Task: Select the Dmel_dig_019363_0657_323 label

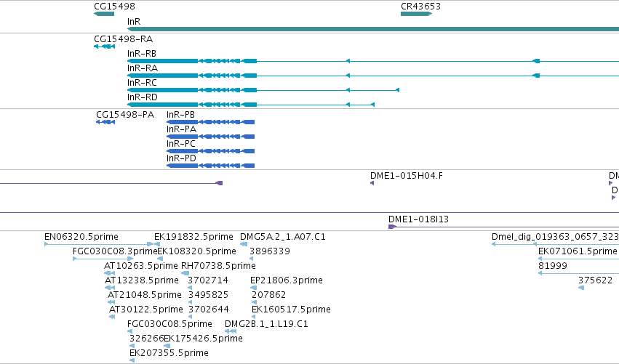Action: (555, 237)
